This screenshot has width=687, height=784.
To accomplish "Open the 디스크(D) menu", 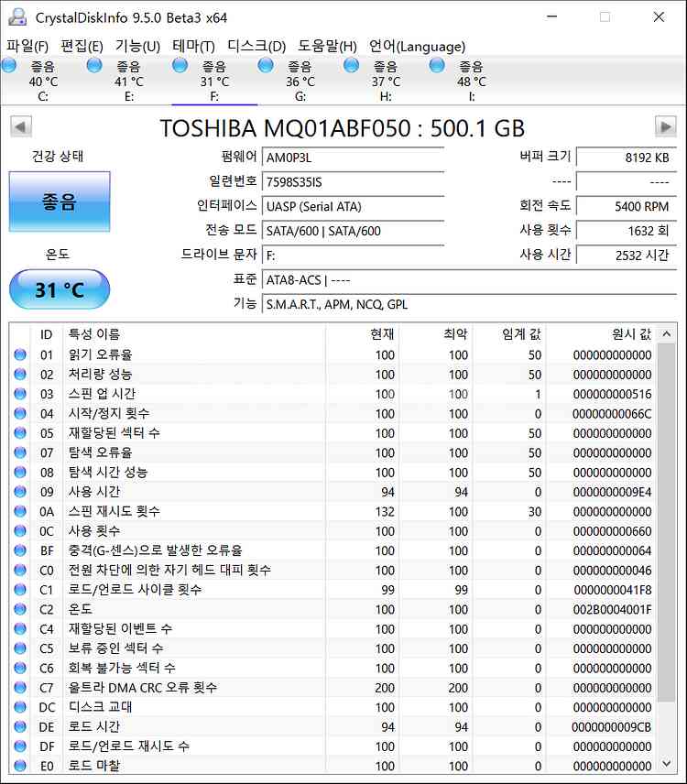I will tap(256, 47).
